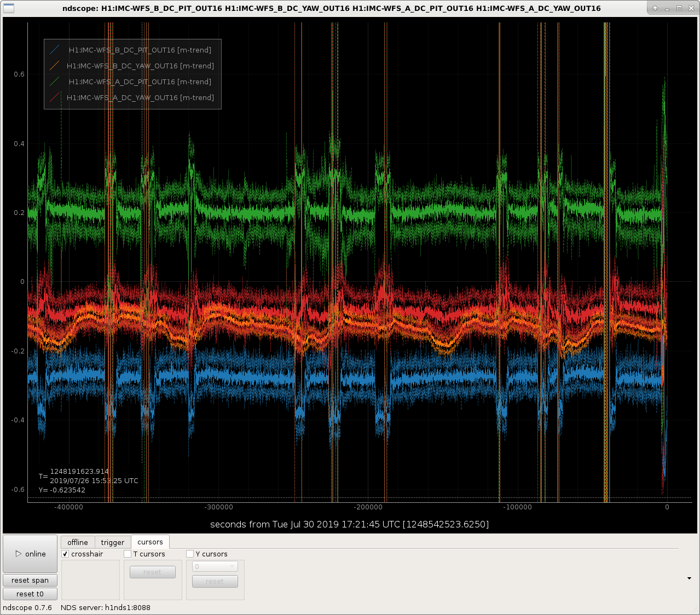Click the line sample for B_DC_PIT legend entry
The width and height of the screenshot is (700, 615).
tap(55, 50)
